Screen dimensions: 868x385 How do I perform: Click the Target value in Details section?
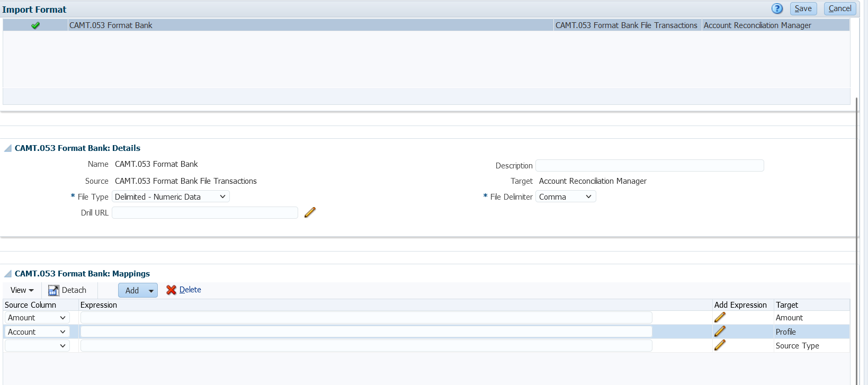click(x=593, y=181)
